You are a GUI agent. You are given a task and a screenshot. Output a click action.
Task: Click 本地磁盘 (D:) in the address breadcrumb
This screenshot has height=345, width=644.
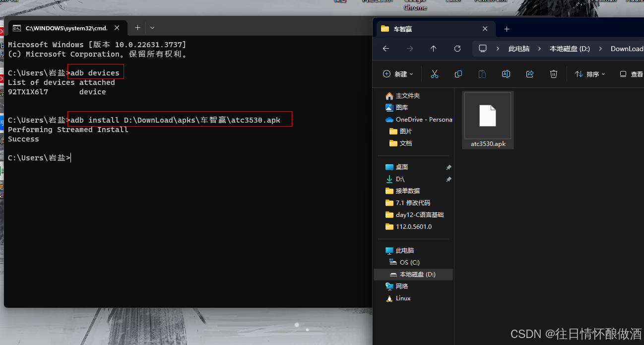pyautogui.click(x=570, y=49)
